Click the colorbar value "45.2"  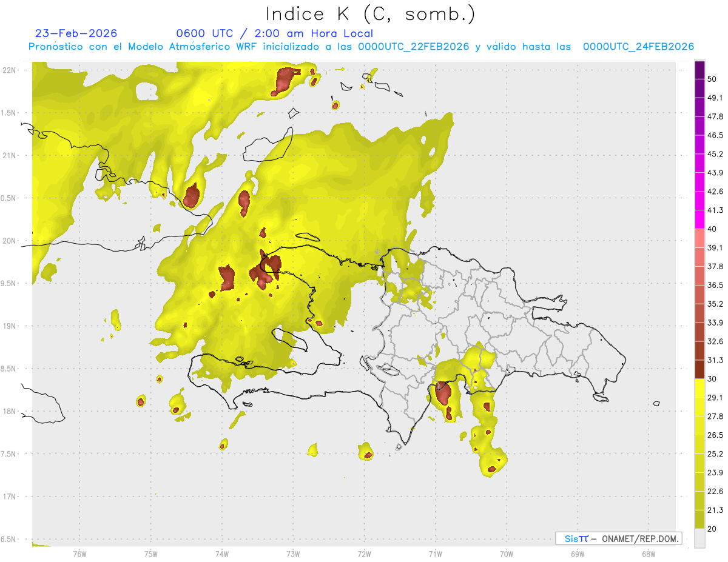click(715, 154)
